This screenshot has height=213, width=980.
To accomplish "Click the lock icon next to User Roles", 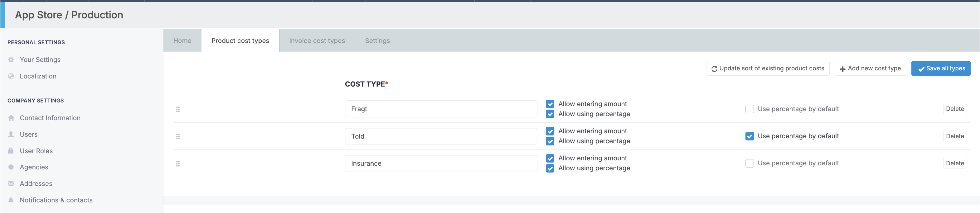I will 11,151.
